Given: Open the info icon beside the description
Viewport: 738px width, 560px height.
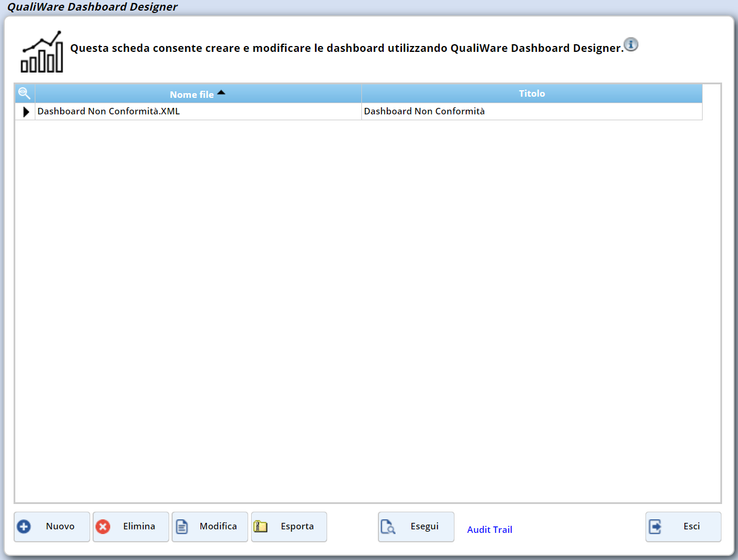Looking at the screenshot, I should (x=631, y=45).
